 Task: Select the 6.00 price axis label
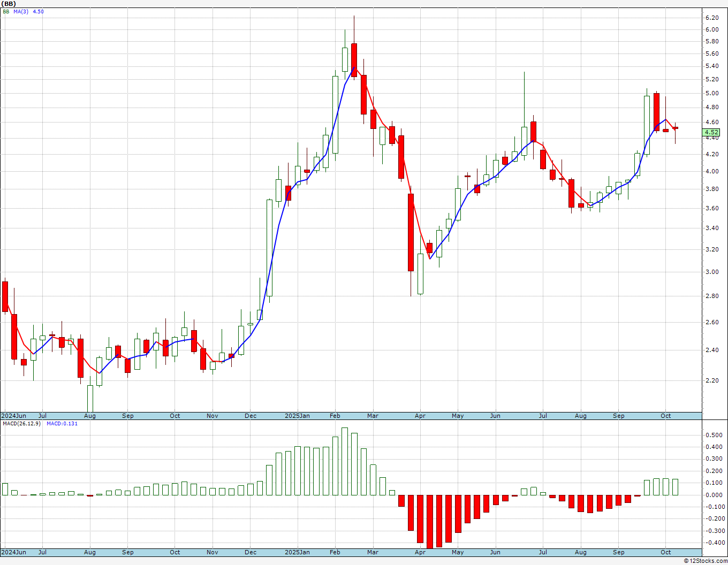tap(712, 29)
